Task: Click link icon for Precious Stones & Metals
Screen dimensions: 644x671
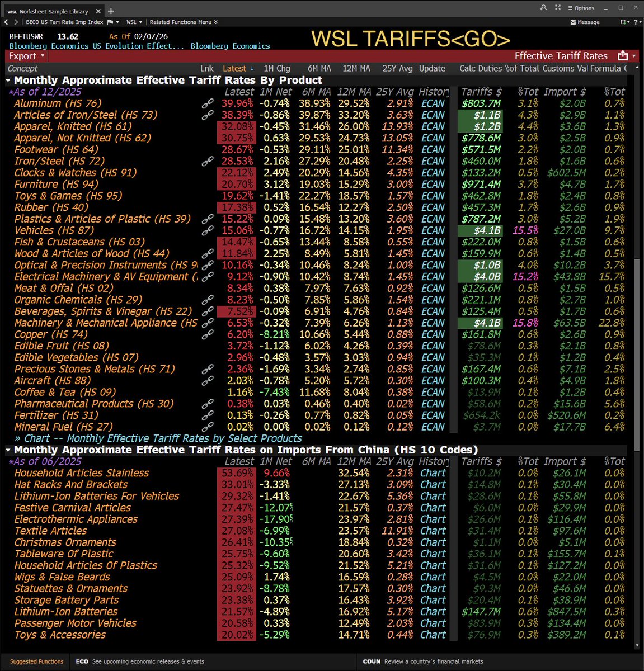Action: click(x=208, y=369)
